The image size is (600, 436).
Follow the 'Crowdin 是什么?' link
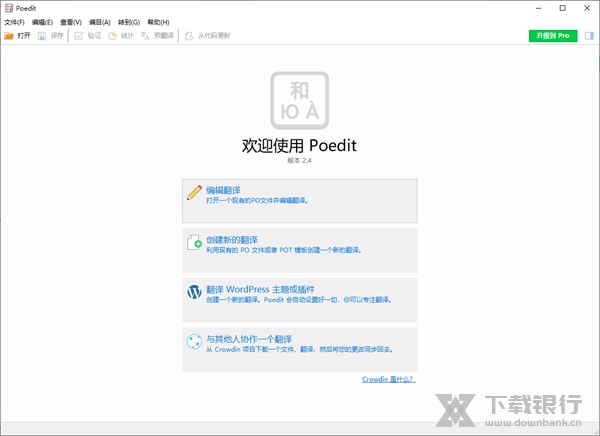click(x=388, y=379)
